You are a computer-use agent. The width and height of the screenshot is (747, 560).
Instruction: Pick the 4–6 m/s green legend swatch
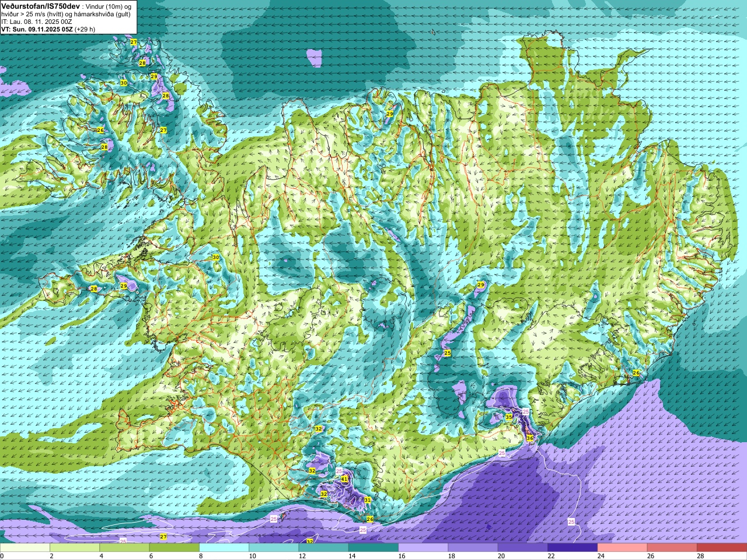(124, 548)
